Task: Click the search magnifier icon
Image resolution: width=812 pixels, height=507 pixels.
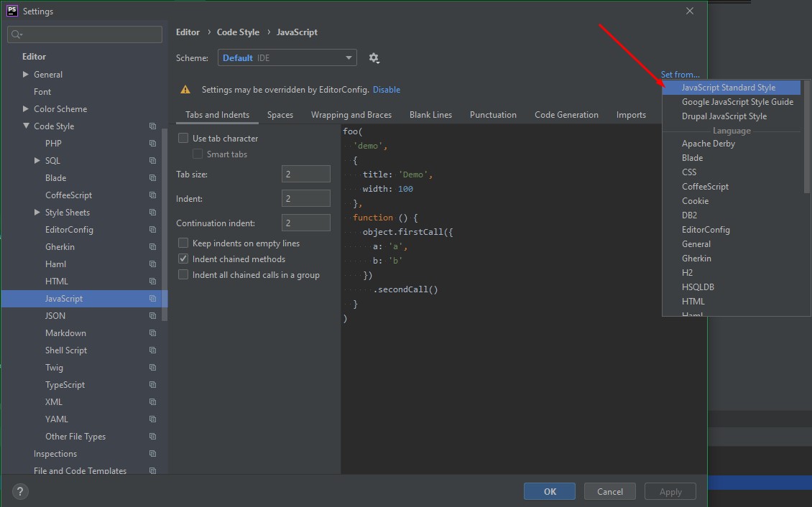Action: [x=17, y=34]
